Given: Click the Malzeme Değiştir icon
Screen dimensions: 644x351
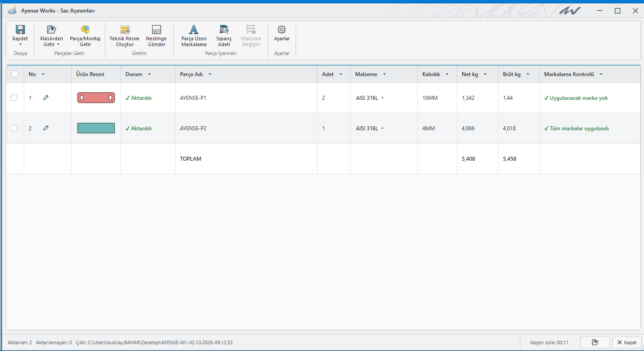Looking at the screenshot, I should point(251,30).
